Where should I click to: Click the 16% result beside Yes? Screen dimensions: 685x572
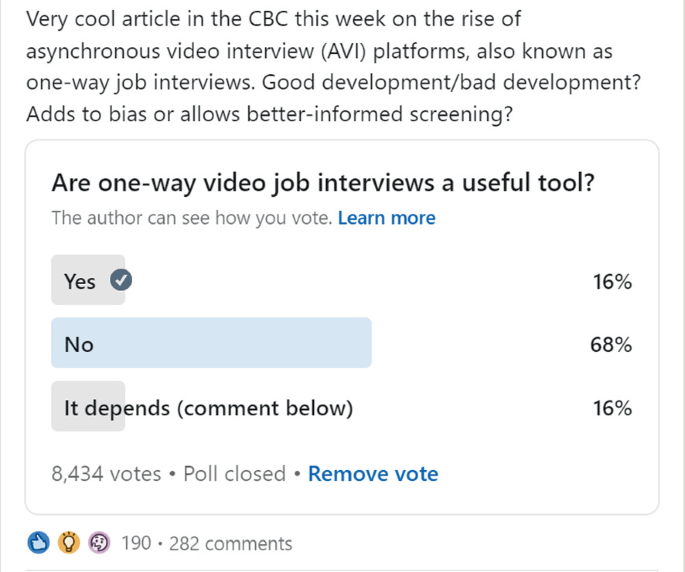tap(612, 282)
